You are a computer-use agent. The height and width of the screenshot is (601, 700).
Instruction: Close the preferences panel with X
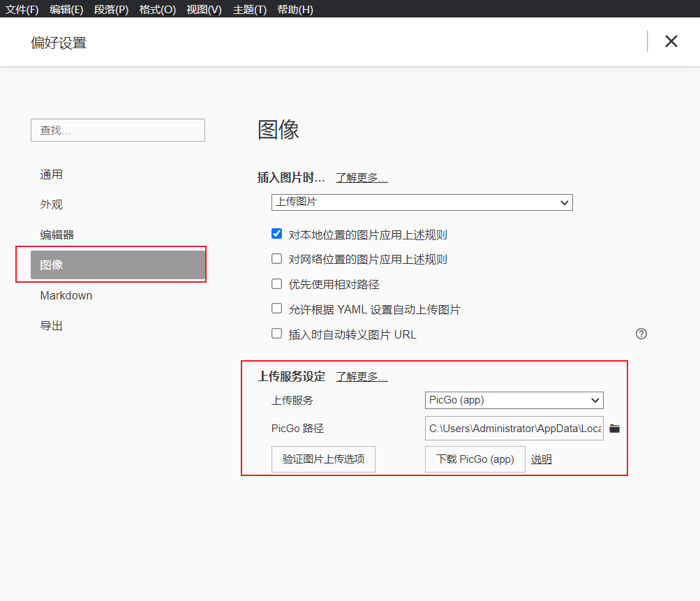click(x=671, y=41)
